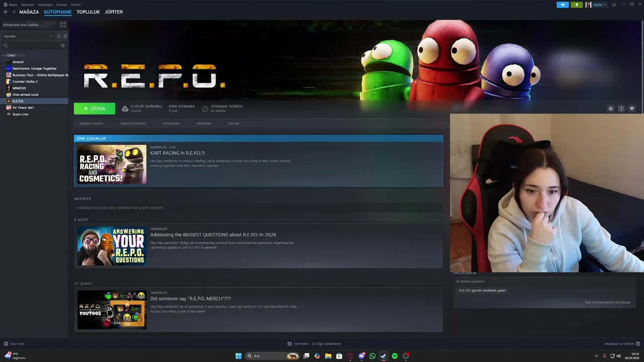
Task: Open Spotify from the taskbar
Action: pyautogui.click(x=394, y=356)
